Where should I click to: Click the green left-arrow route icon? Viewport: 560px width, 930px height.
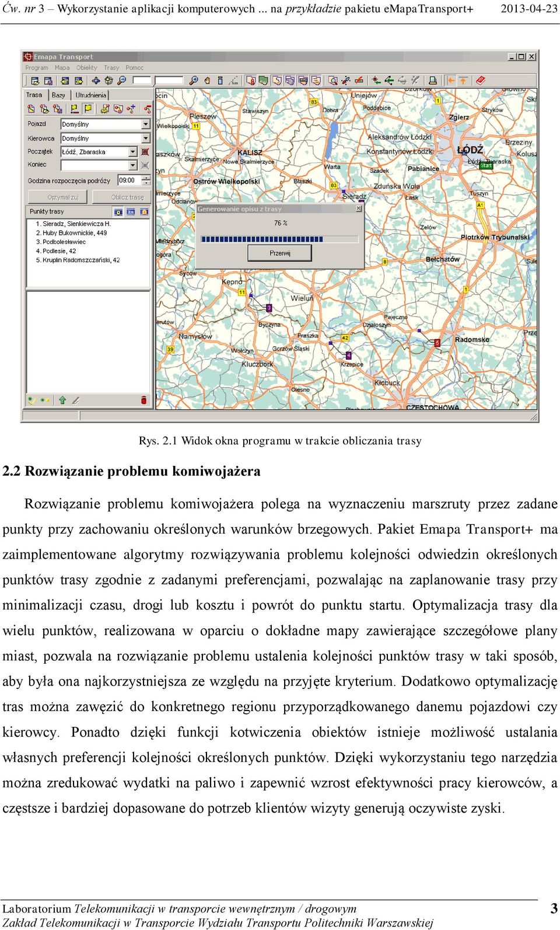389,81
